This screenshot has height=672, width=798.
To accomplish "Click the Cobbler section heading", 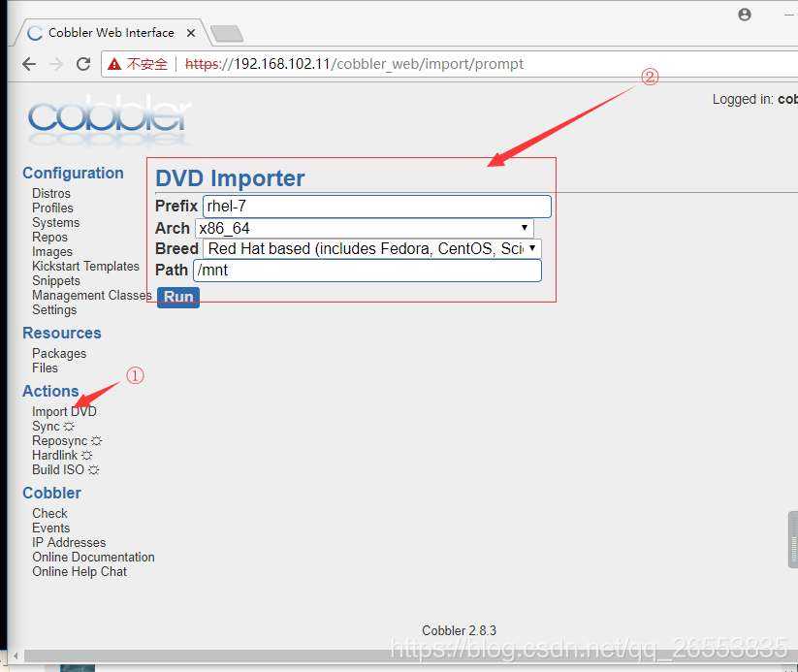I will [x=52, y=493].
